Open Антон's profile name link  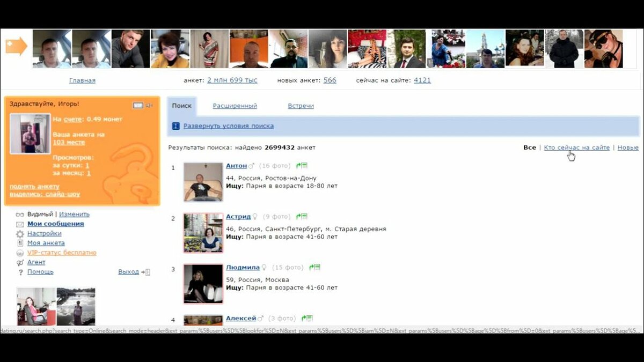(237, 166)
